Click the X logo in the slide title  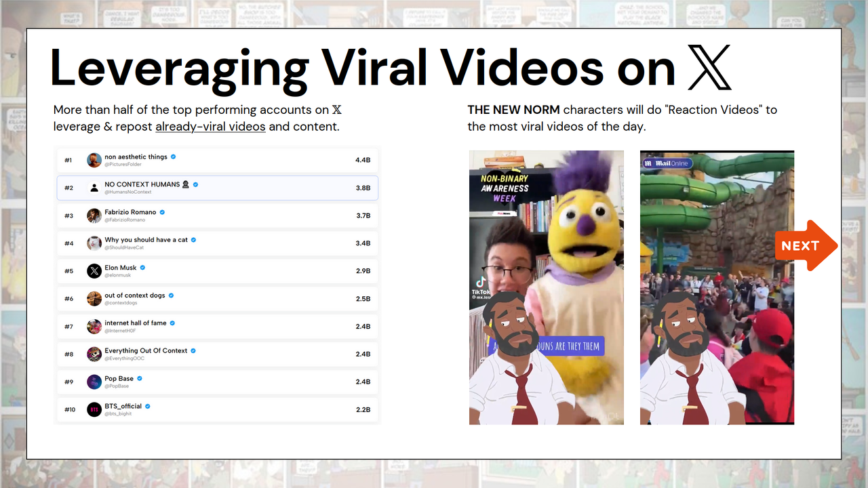[709, 67]
